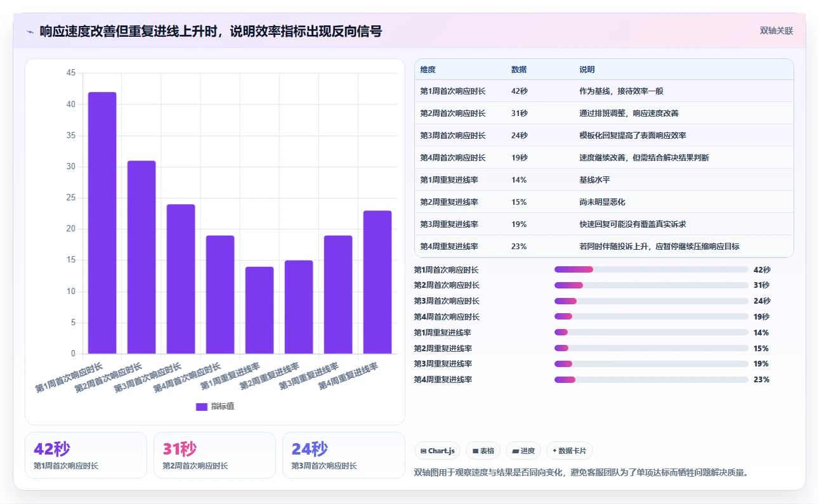Select the table cell 15%
The width and height of the screenshot is (819, 504).
pyautogui.click(x=519, y=202)
